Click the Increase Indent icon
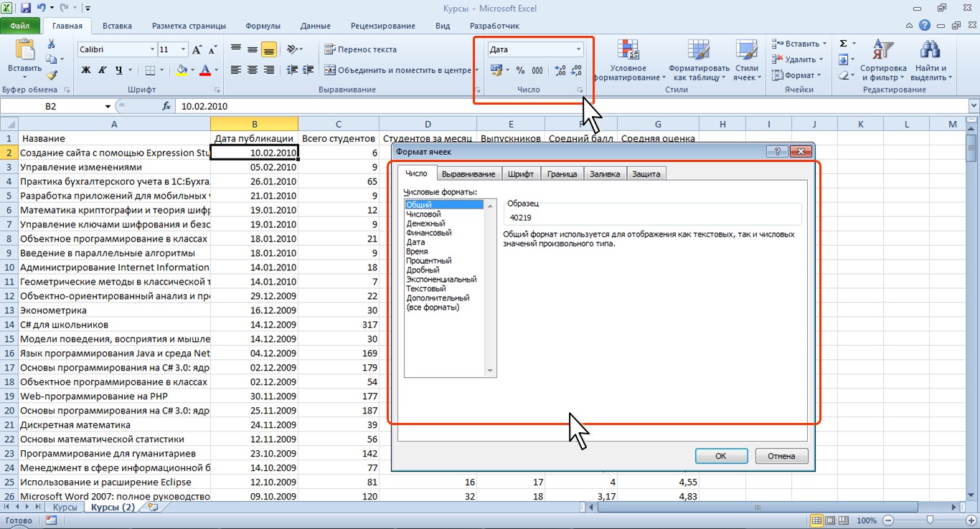 click(308, 70)
